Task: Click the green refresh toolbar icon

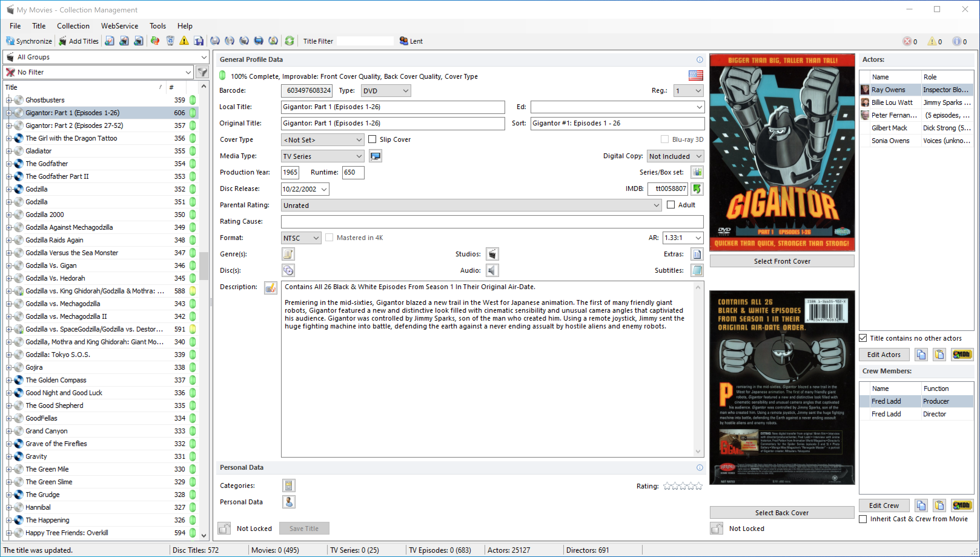Action: 289,41
